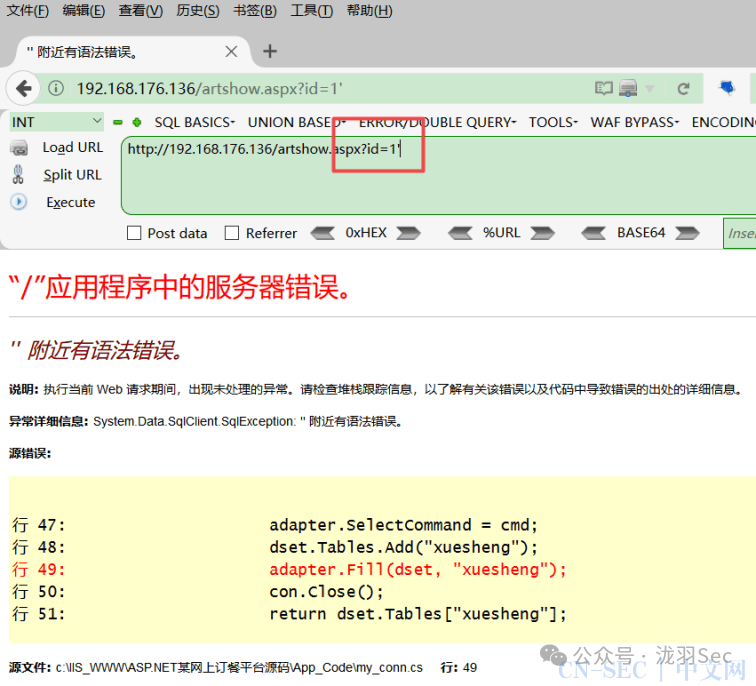756x686 pixels.
Task: Expand the SQL BASICS menu
Action: click(194, 122)
